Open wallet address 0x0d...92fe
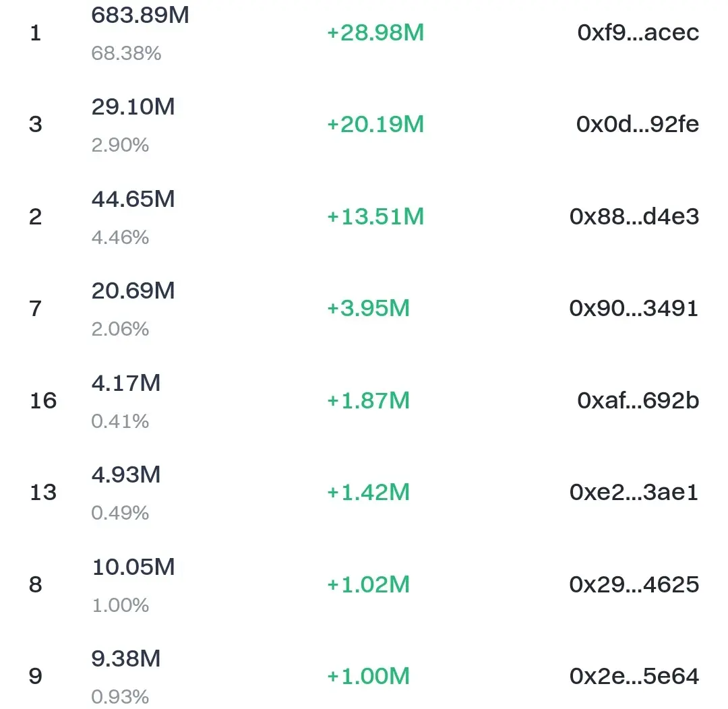This screenshot has height=709, width=728. [638, 124]
